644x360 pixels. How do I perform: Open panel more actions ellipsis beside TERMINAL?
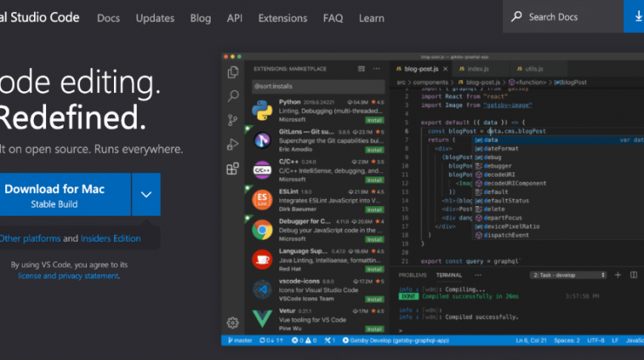[x=478, y=275]
